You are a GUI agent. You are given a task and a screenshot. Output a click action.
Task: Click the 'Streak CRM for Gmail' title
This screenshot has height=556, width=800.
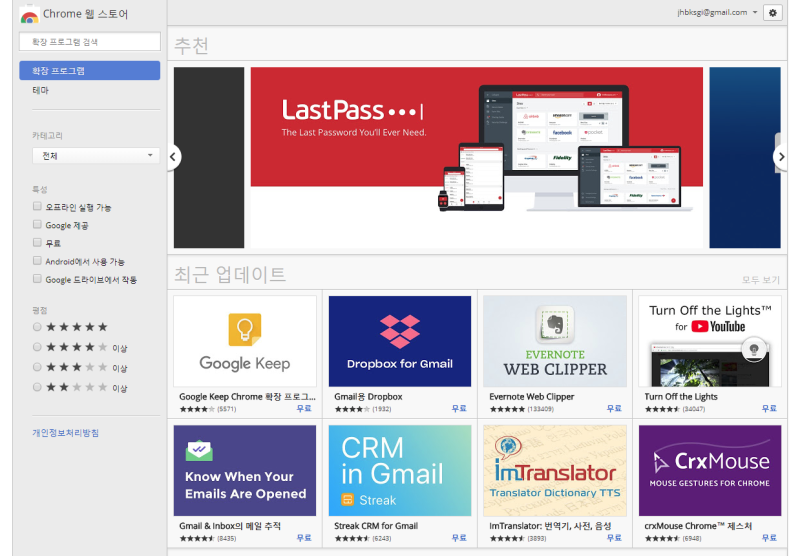376,525
